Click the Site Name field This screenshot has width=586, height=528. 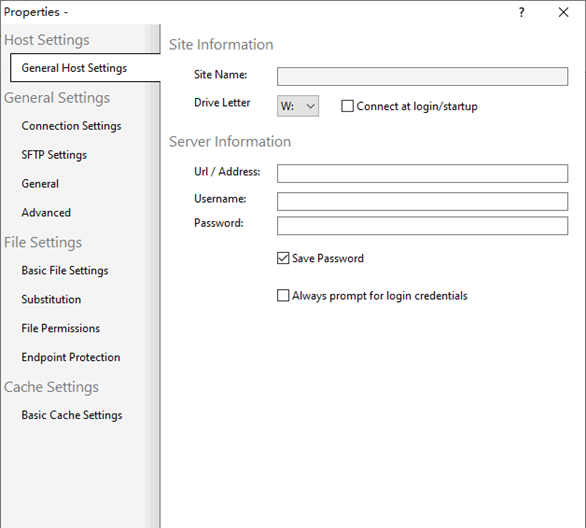click(x=422, y=77)
